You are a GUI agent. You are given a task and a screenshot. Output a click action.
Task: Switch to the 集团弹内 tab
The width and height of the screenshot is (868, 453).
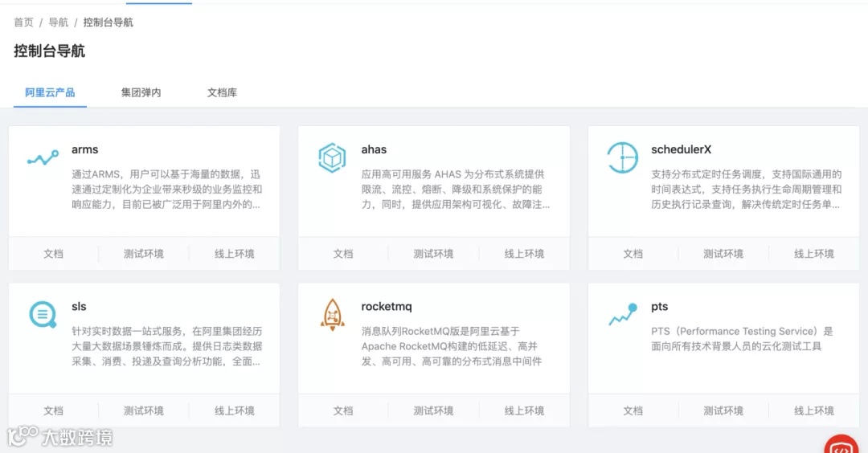[x=141, y=92]
